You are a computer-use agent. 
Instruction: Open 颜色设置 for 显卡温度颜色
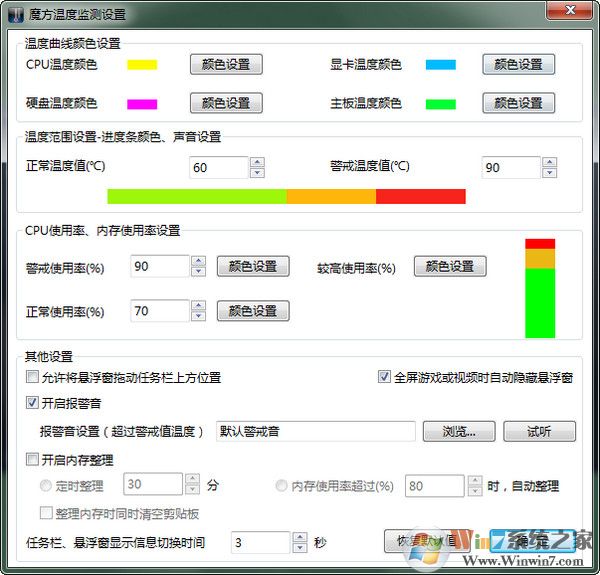click(x=518, y=64)
